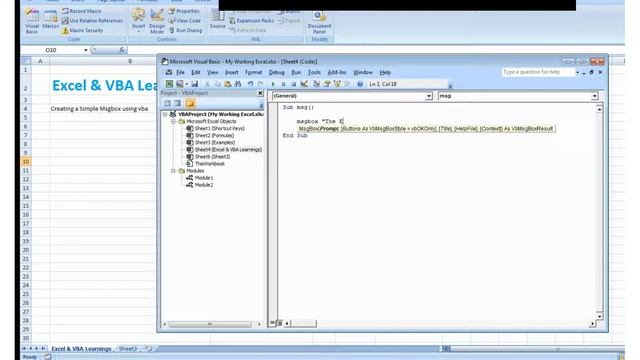Click the help question input box

(x=538, y=72)
